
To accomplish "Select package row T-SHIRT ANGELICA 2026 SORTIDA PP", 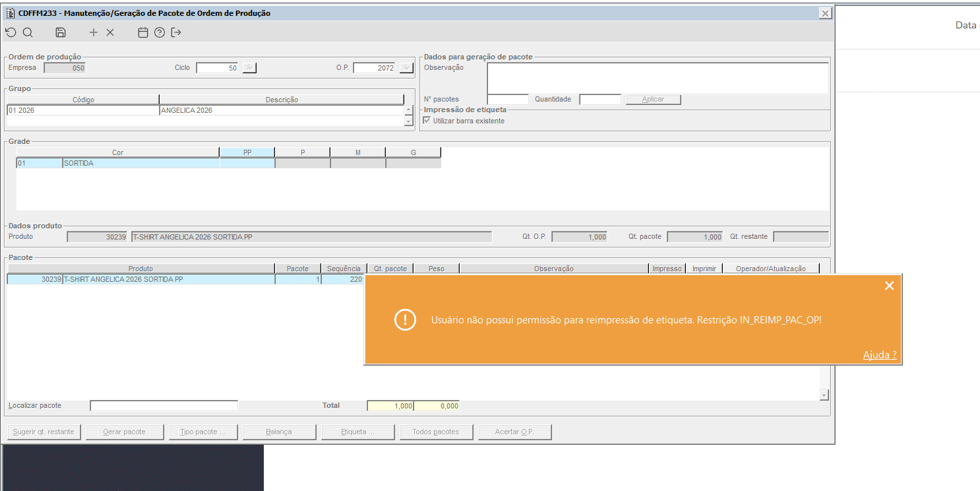I will (x=169, y=279).
